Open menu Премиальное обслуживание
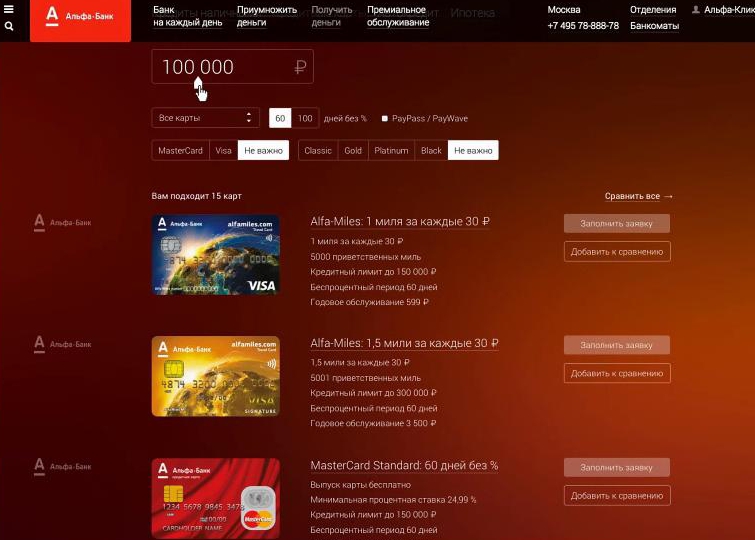 coord(398,16)
